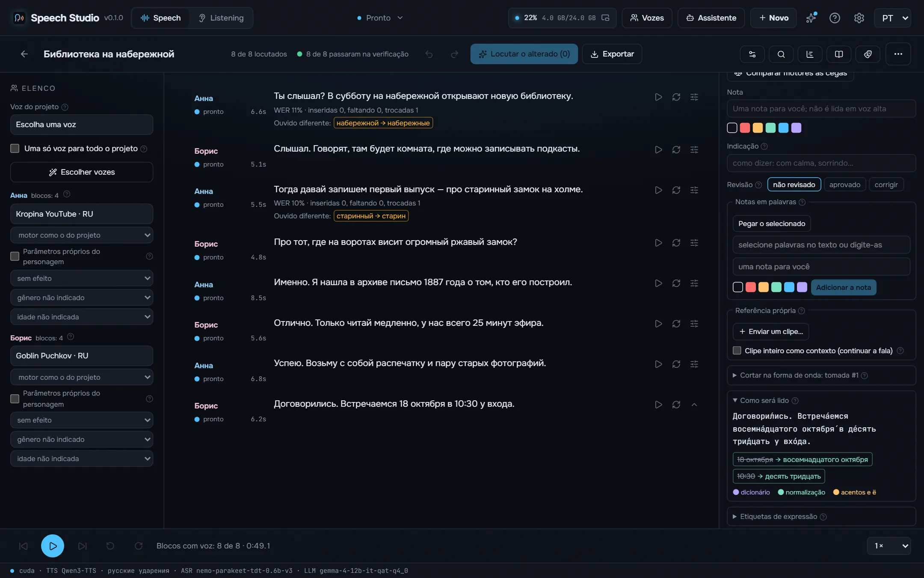924x578 pixels.
Task: Open Анна's 'sem efeito' dropdown
Action: 82,278
